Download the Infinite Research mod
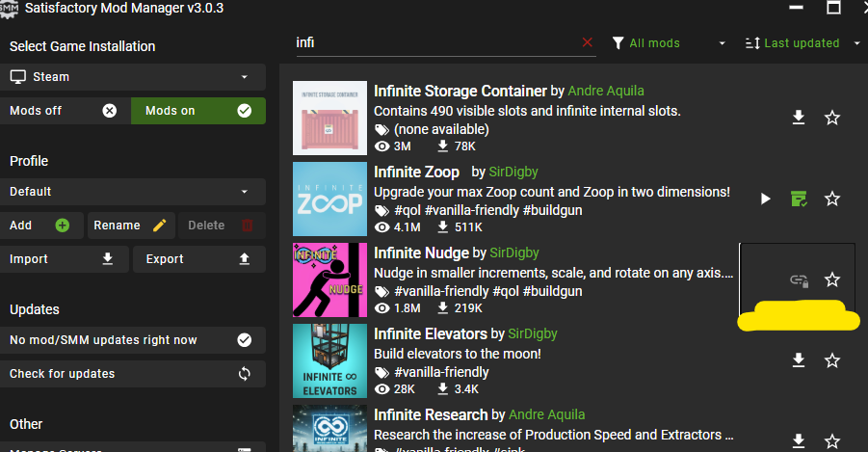This screenshot has width=868, height=452. coord(799,441)
